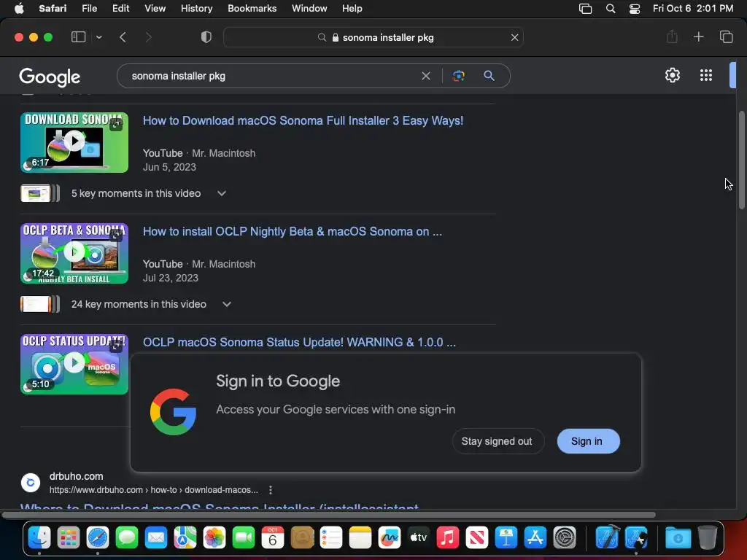Open Music from the Dock
Image resolution: width=747 pixels, height=560 pixels.
point(448,538)
